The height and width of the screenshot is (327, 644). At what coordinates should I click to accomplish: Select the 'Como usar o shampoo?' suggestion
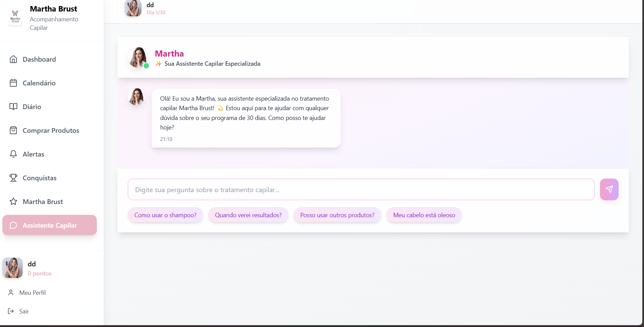point(165,215)
